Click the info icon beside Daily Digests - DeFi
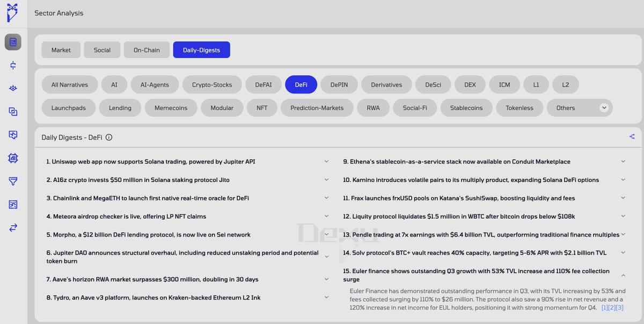The height and width of the screenshot is (324, 644). [109, 138]
